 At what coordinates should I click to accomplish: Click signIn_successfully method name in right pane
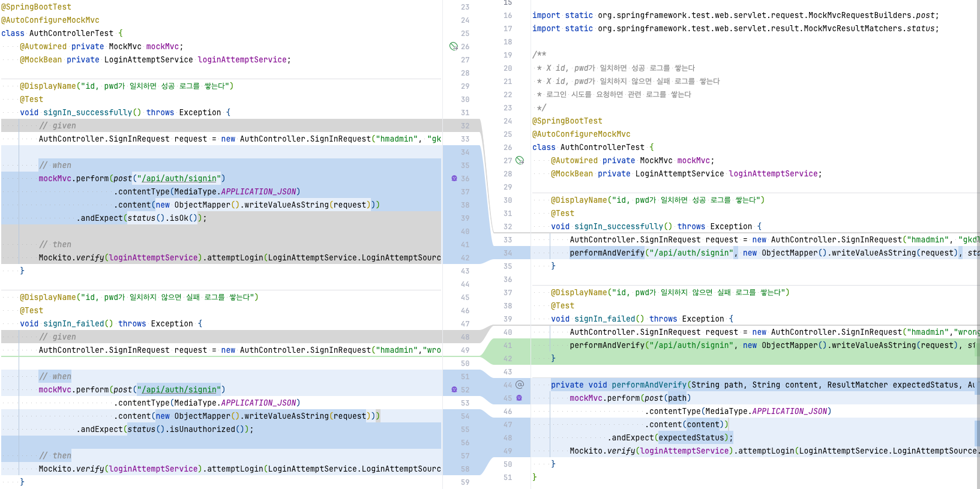619,226
